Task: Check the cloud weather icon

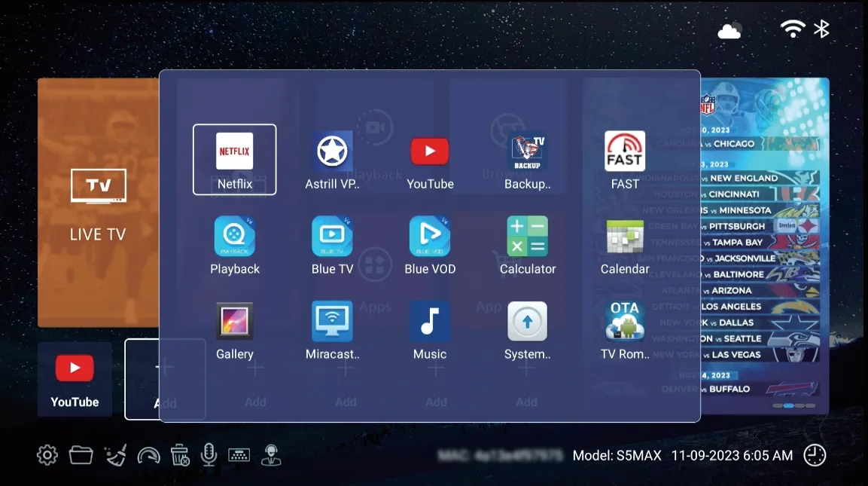Action: [x=729, y=30]
